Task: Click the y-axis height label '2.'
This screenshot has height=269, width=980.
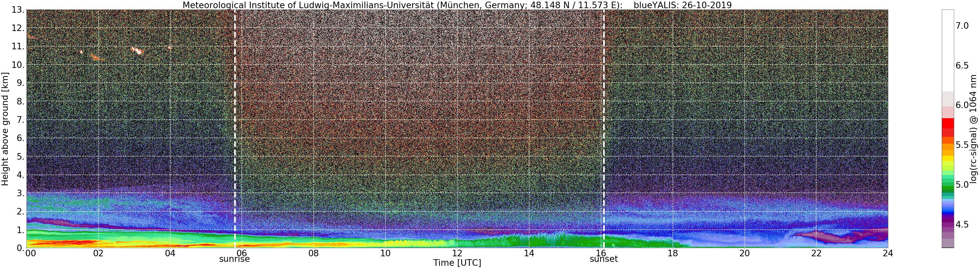Action: click(x=21, y=211)
